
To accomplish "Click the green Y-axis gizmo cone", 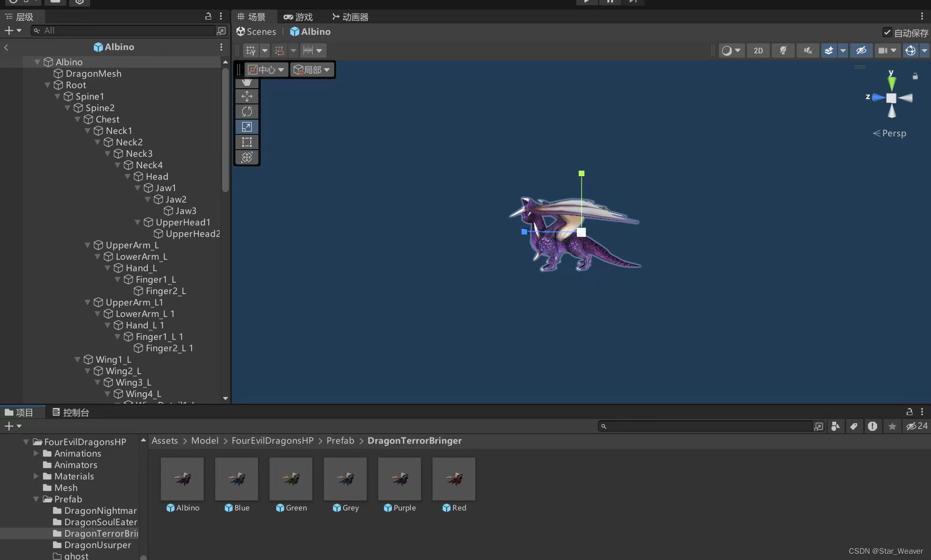I will (x=891, y=83).
